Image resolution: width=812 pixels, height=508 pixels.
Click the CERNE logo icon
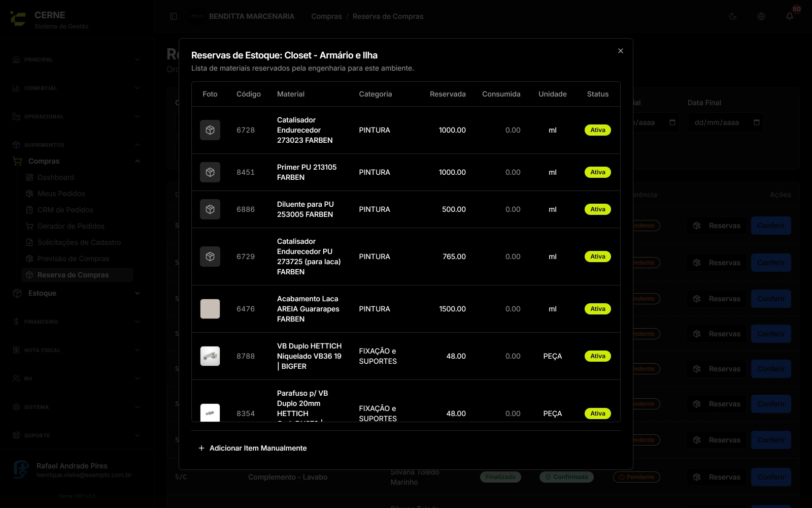pyautogui.click(x=18, y=19)
